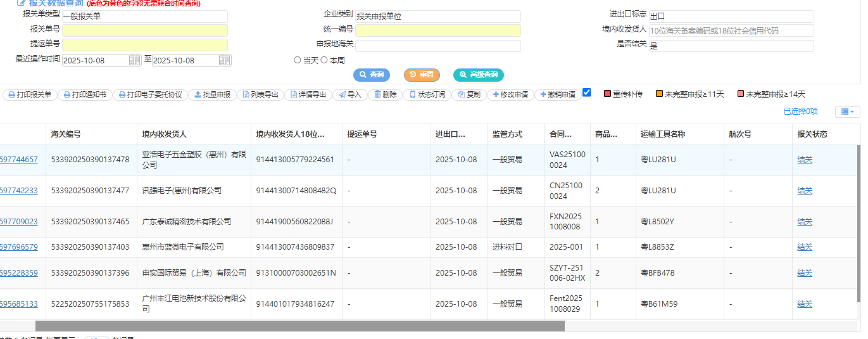Select the 当天 radio button
868x339 pixels.
[298, 60]
